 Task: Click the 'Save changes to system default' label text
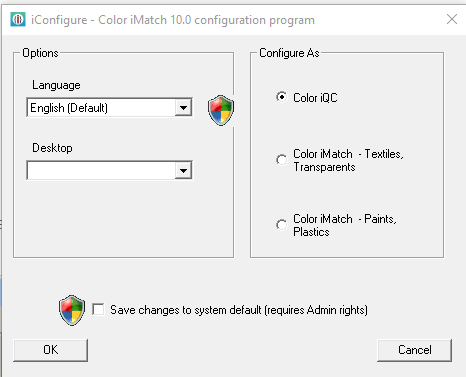(x=239, y=310)
